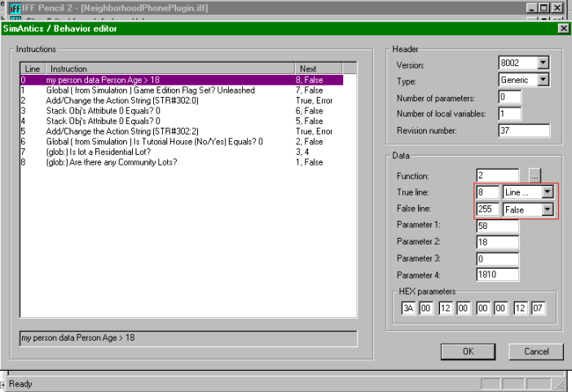The height and width of the screenshot is (392, 572).
Task: Click the first HEX parameter byte 3A
Action: coord(408,309)
